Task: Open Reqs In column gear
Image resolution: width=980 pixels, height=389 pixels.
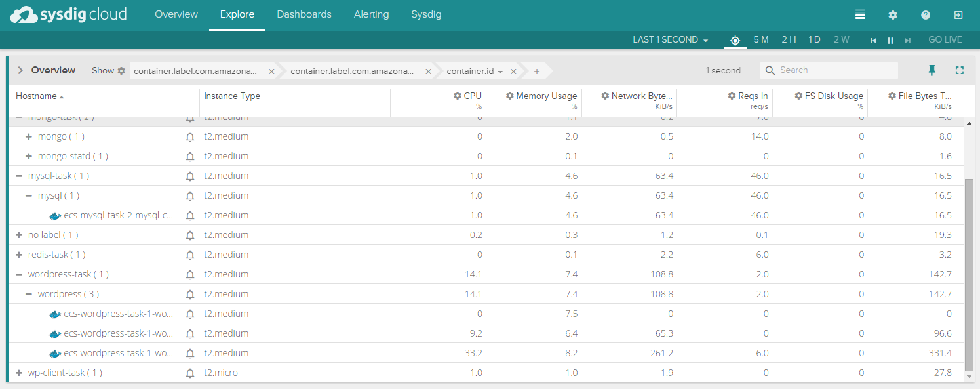Action: pyautogui.click(x=732, y=96)
